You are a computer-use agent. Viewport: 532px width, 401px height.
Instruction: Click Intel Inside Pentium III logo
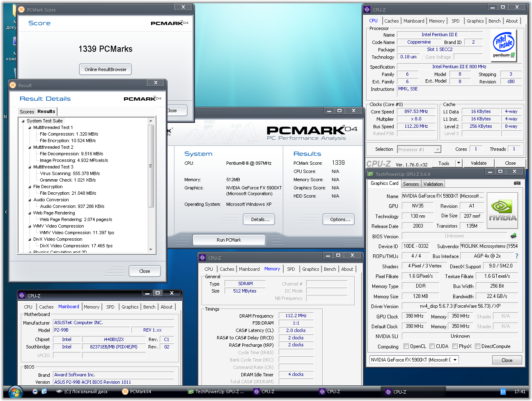504,46
